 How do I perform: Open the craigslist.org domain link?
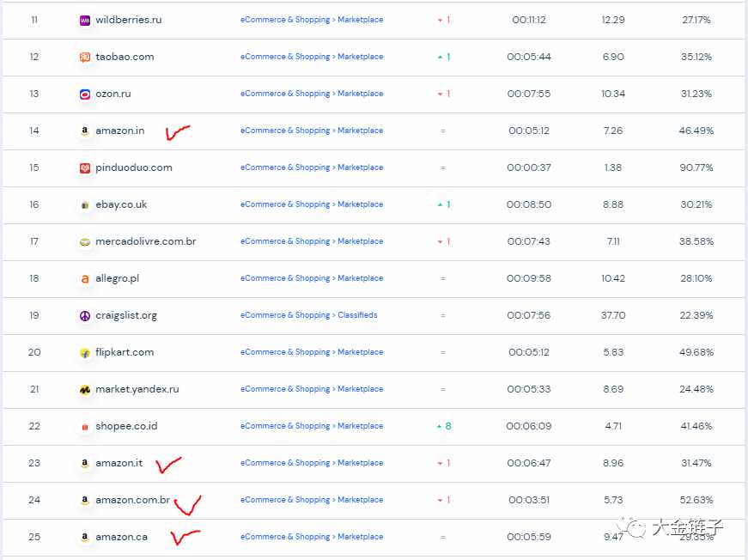(126, 315)
